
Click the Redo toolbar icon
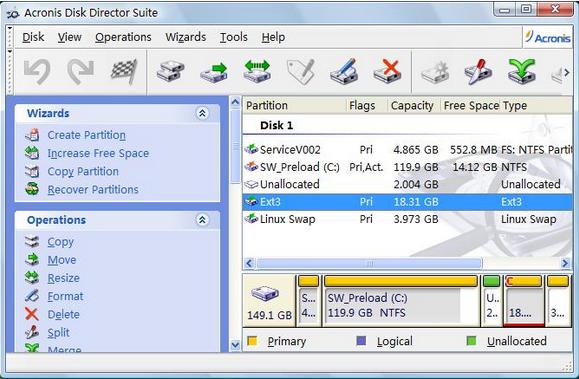click(80, 71)
